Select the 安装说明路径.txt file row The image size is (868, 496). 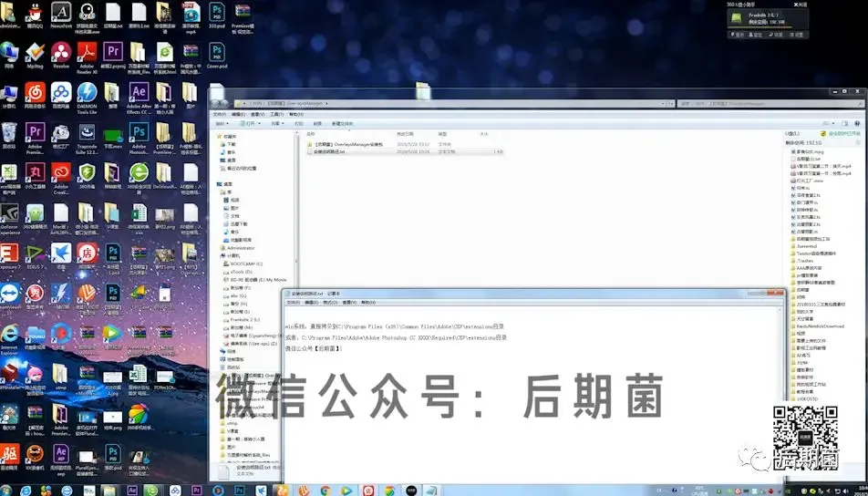(404, 151)
